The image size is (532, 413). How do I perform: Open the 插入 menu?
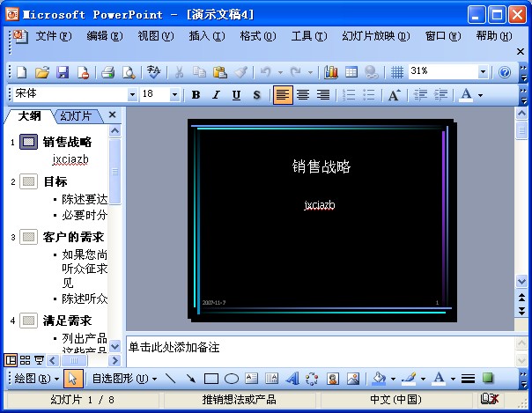(206, 36)
